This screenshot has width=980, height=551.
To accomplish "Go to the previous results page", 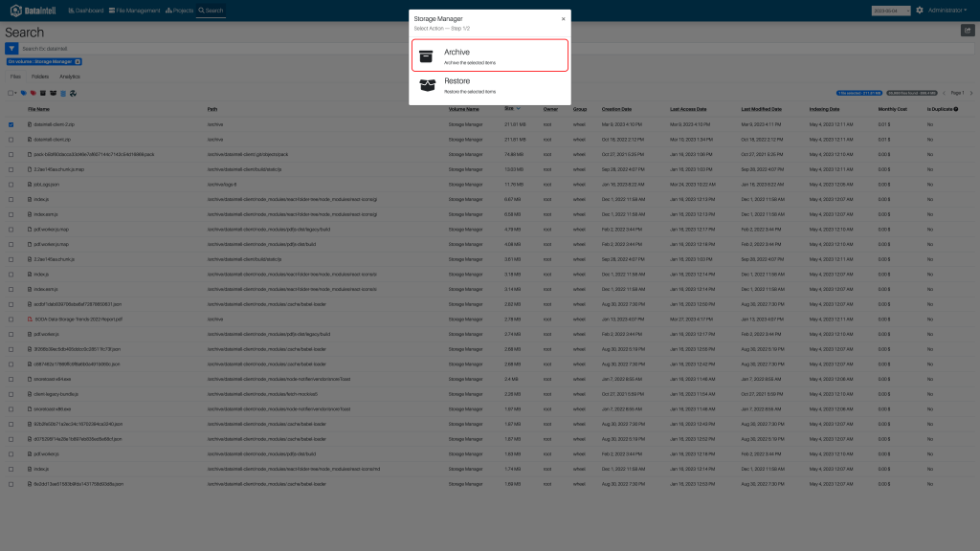I will (x=944, y=93).
